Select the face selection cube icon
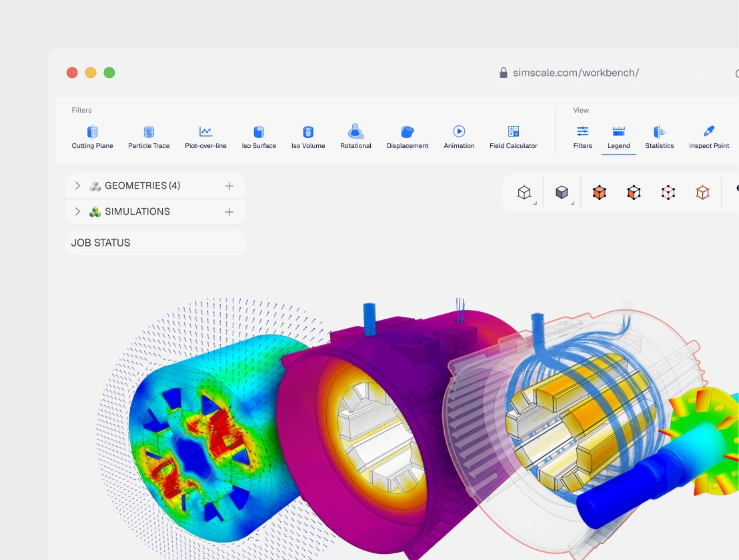Image resolution: width=739 pixels, height=560 pixels. 634,193
